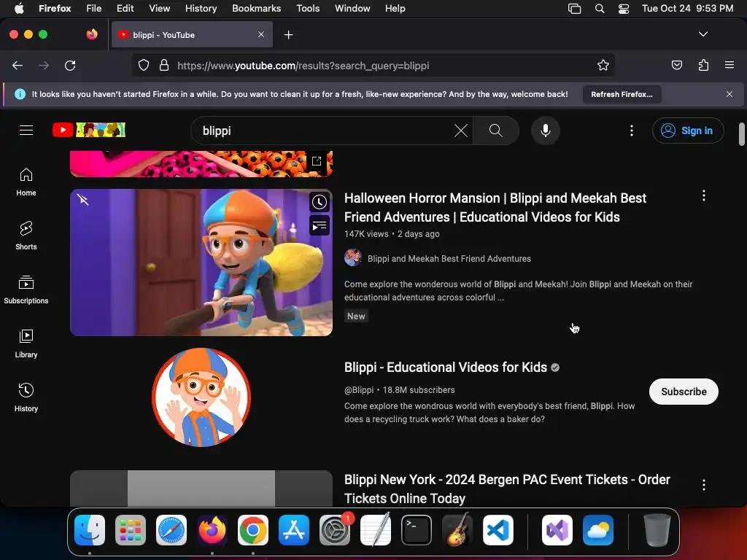Viewport: 747px width, 560px height.
Task: Open YouTube settings three-dot menu
Action: (632, 131)
